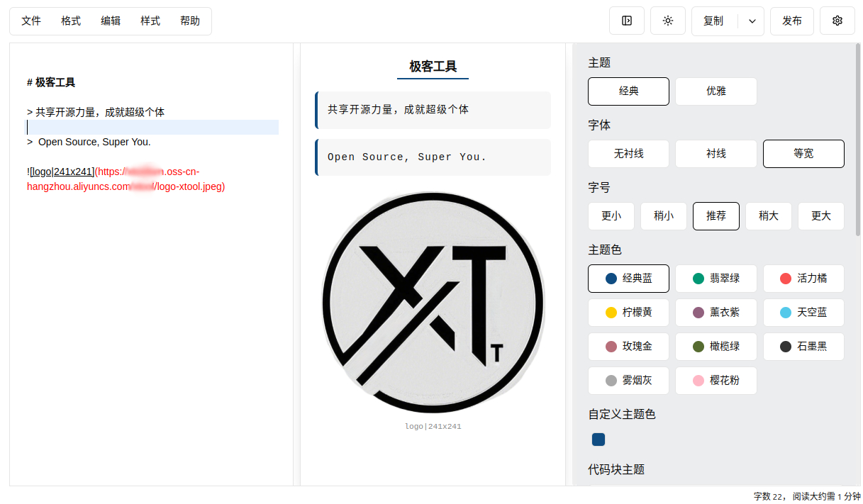Open the 文件 menu
Screen dimensions: 863x504
pyautogui.click(x=31, y=21)
